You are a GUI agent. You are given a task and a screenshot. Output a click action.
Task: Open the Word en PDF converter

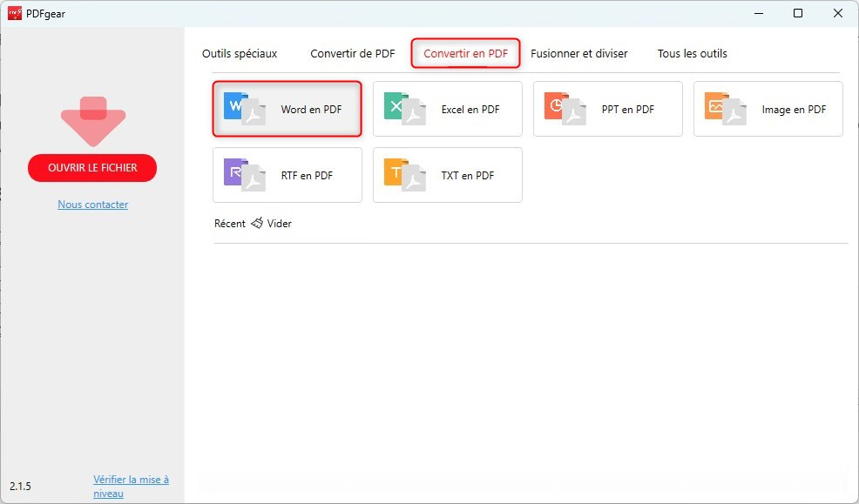[287, 108]
